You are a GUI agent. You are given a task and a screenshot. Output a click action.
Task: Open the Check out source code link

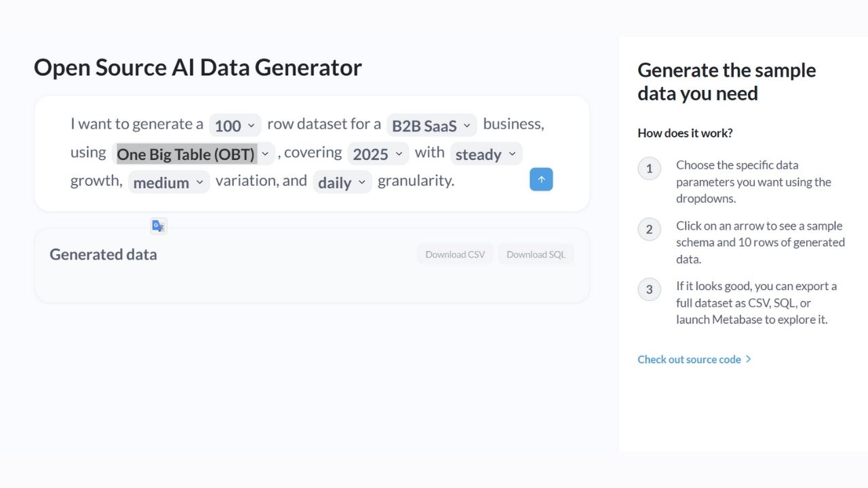click(690, 359)
